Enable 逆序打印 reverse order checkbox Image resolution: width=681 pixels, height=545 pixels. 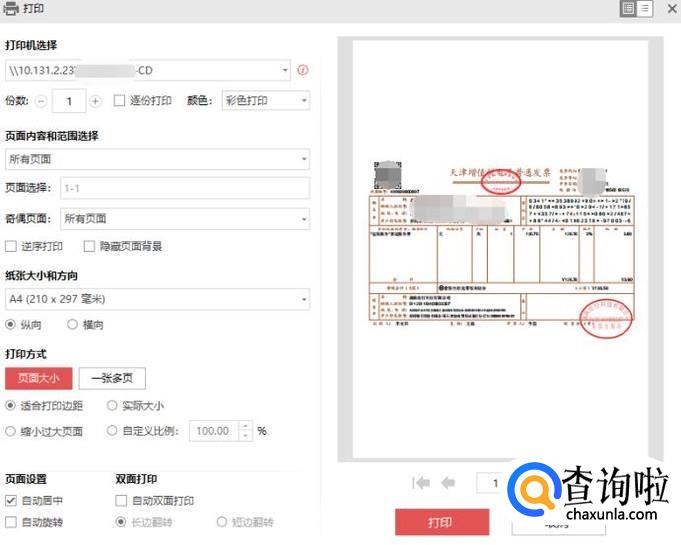11,246
